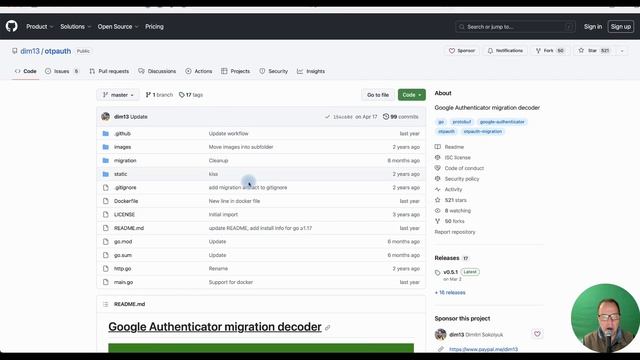Click the Sign up button
Viewport: 640px width, 360px height.
(x=620, y=27)
